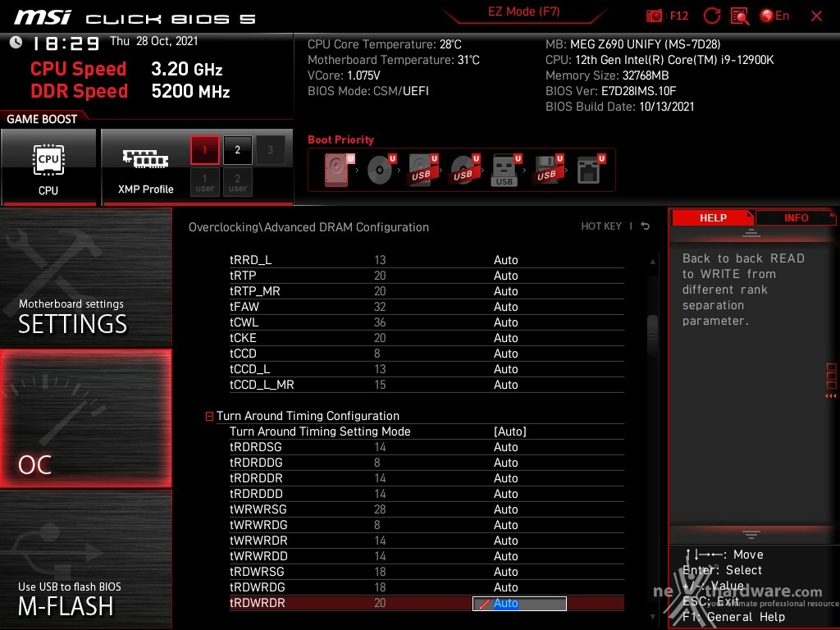
Task: Select tRDRDSG row label
Action: 256,447
